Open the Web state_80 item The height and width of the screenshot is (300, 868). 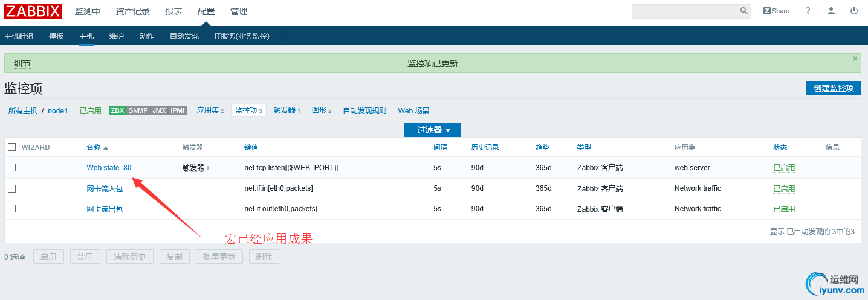pos(109,168)
